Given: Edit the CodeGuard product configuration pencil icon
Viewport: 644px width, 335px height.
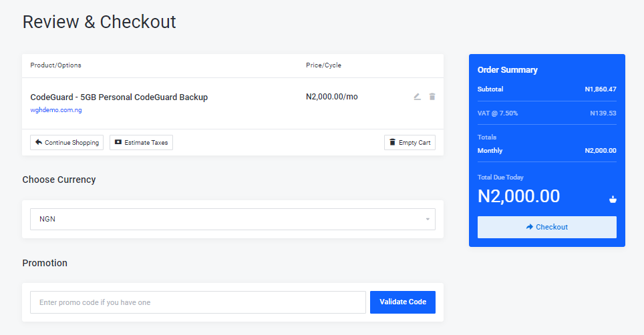Looking at the screenshot, I should tap(417, 97).
